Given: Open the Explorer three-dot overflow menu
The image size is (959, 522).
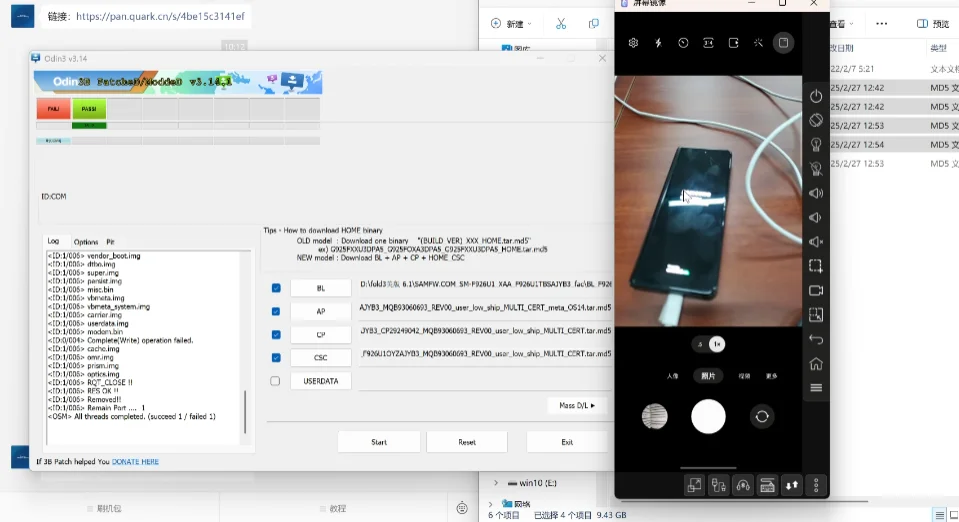Looking at the screenshot, I should (x=881, y=24).
